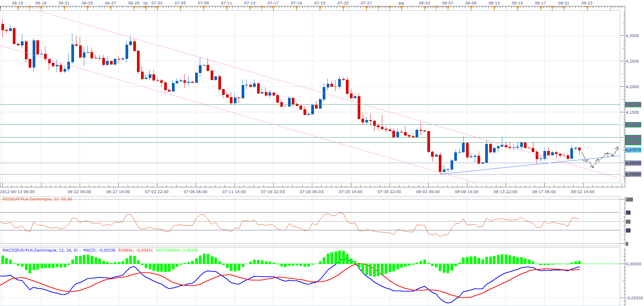Click the current price label 4,07570

pos(633,150)
